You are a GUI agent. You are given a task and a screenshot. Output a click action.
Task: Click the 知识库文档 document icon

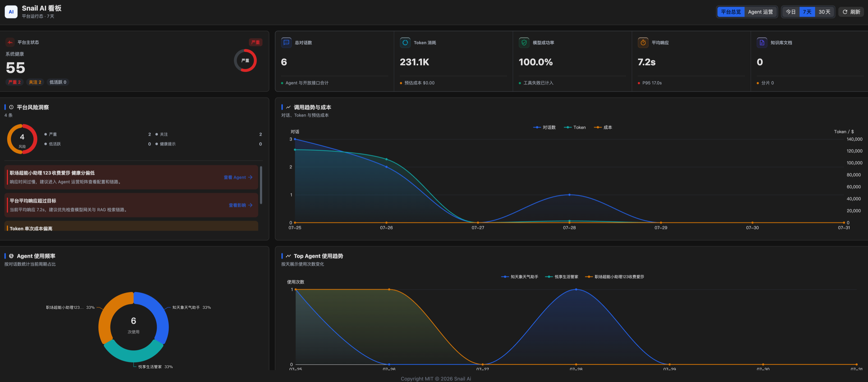pyautogui.click(x=762, y=42)
